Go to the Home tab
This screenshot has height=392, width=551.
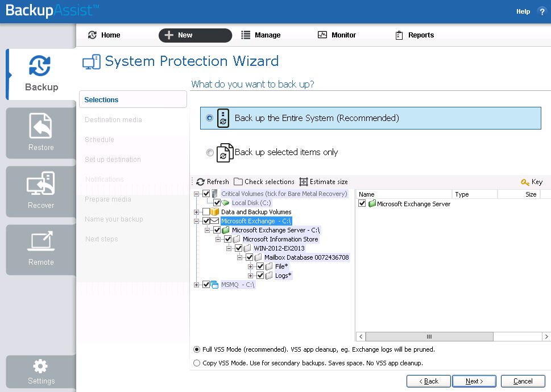click(x=104, y=35)
